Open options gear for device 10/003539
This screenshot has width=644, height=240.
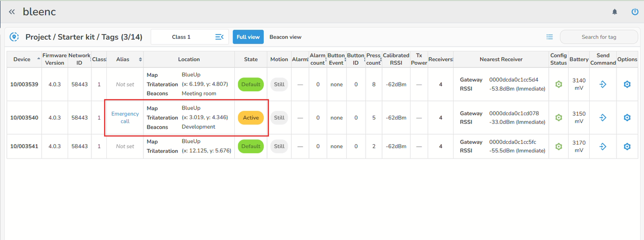(x=627, y=85)
